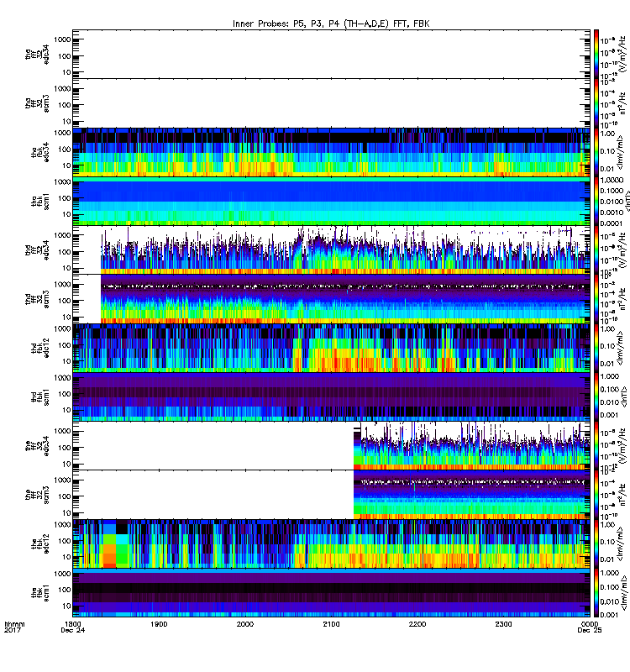Click the 2200 time tick label
This screenshot has height=672, width=630.
pyautogui.click(x=417, y=624)
